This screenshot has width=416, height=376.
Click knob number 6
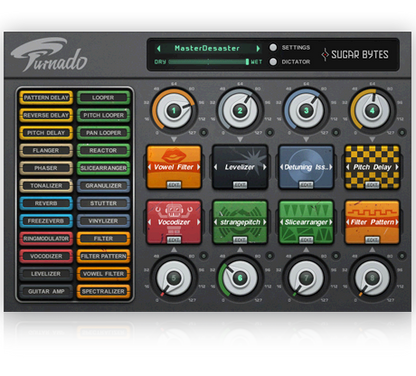(240, 278)
